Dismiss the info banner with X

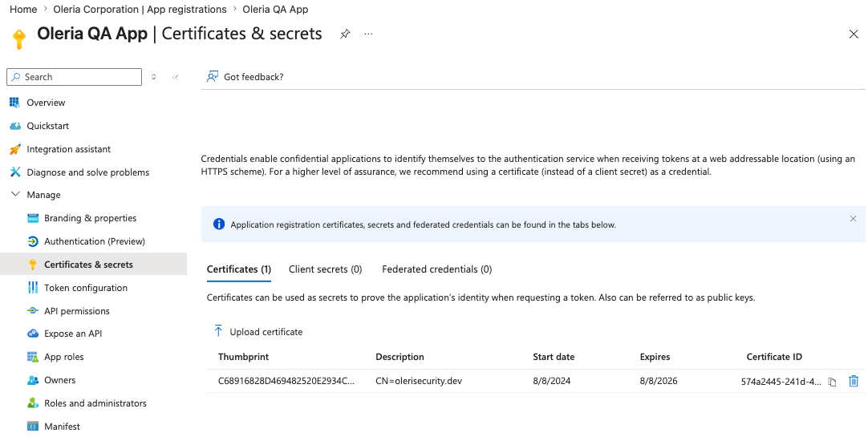click(x=853, y=218)
